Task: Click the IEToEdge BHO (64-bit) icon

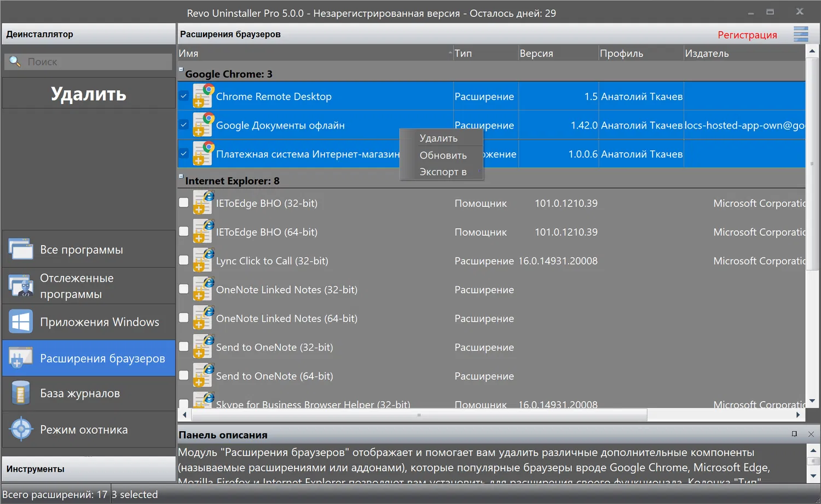Action: [203, 231]
